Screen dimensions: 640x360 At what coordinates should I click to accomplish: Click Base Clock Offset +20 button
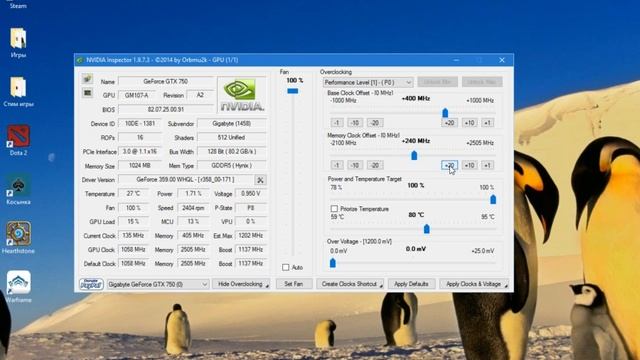click(x=449, y=123)
